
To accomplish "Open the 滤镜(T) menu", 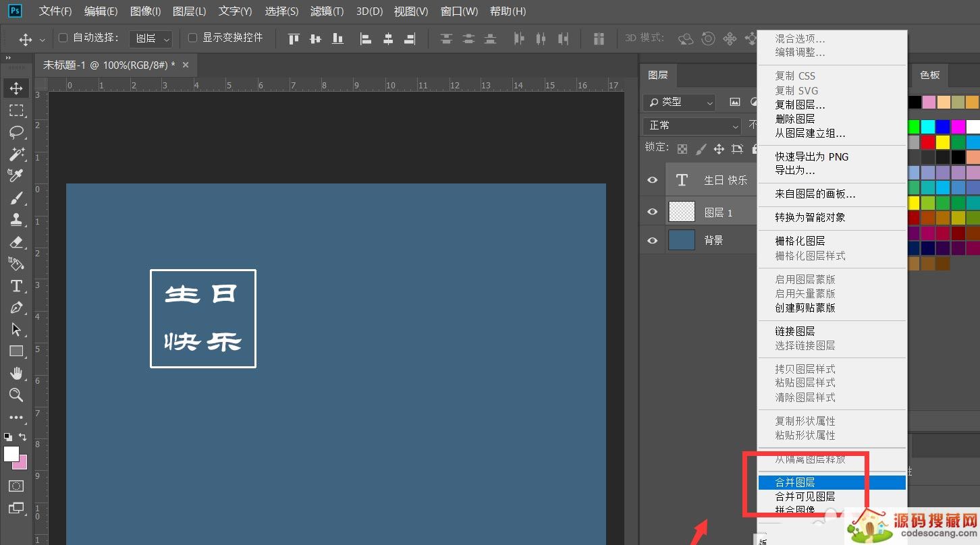I will click(327, 11).
